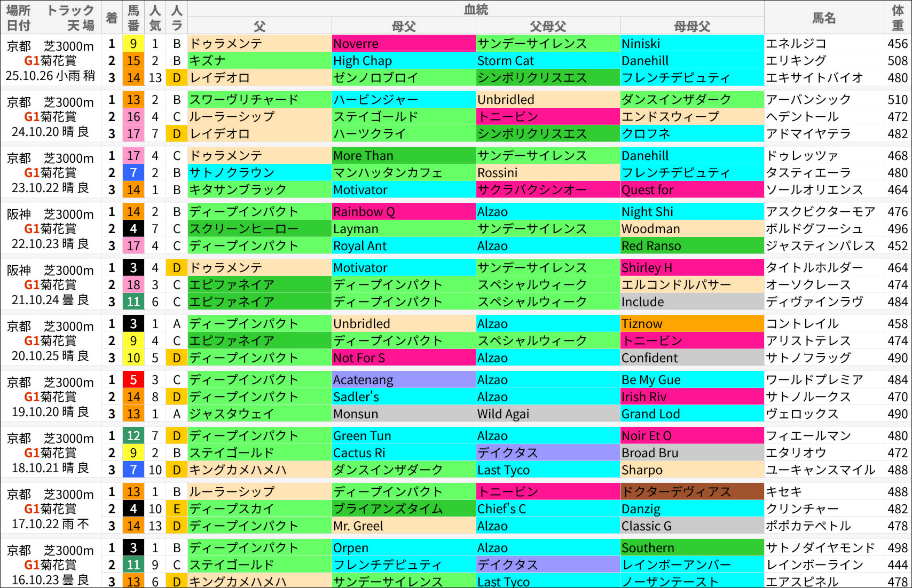
Task: Click the Danzig cell
Action: [692, 509]
